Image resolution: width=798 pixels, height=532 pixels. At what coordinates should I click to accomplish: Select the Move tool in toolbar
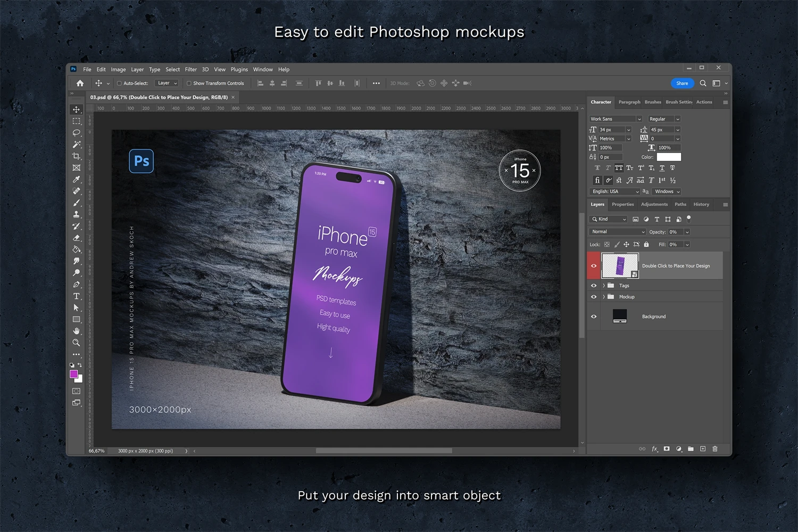tap(77, 110)
